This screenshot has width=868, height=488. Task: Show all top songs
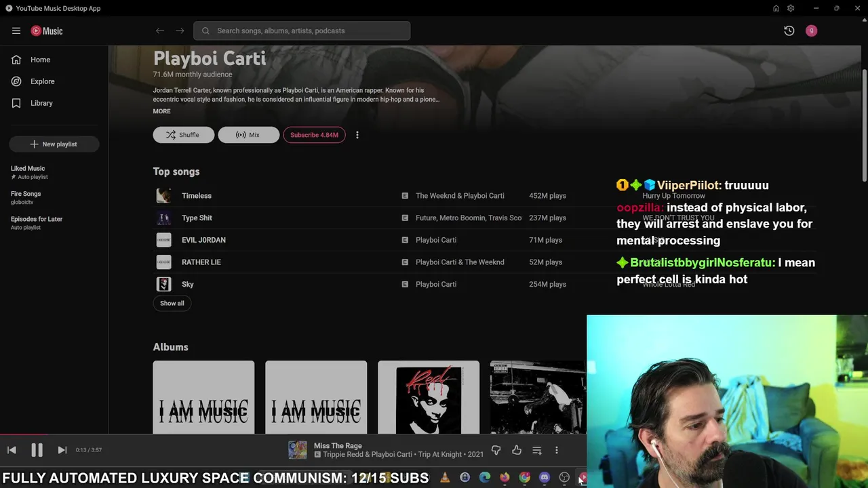point(172,303)
